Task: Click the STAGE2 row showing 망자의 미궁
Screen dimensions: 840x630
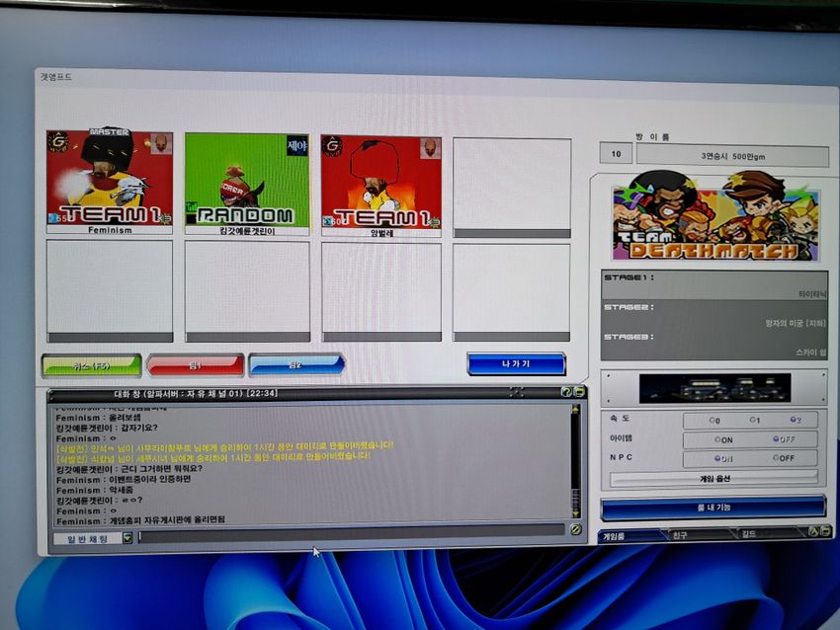Action: (714, 315)
